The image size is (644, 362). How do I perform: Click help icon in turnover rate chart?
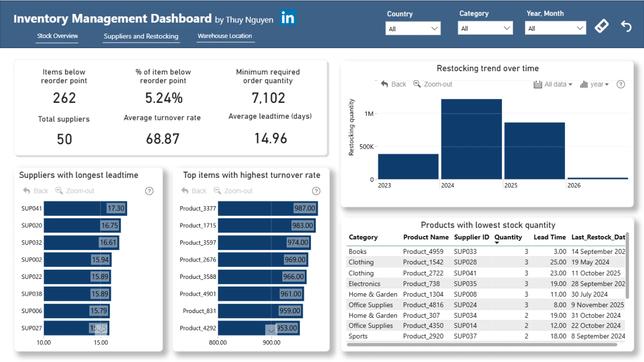tap(316, 191)
